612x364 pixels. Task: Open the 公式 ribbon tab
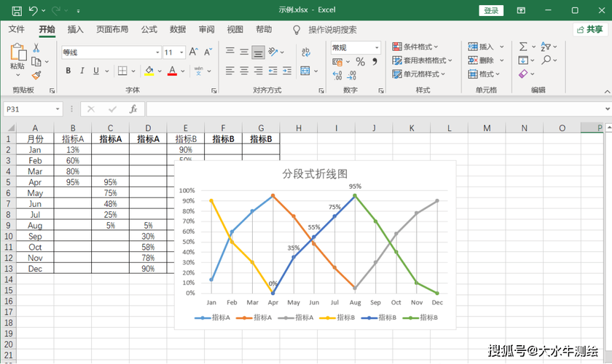149,30
